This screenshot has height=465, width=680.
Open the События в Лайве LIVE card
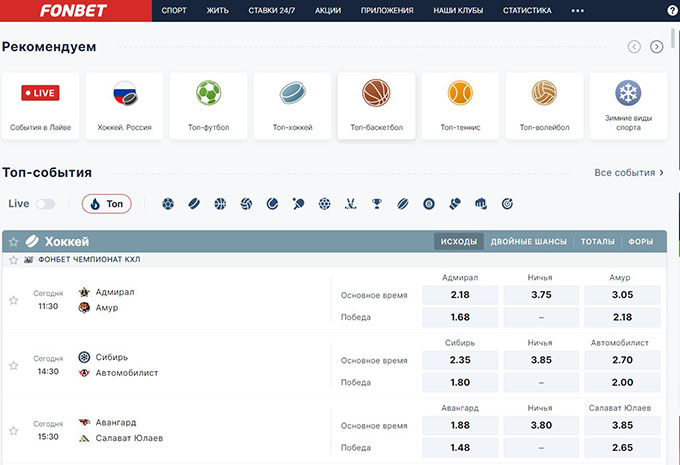[41, 106]
